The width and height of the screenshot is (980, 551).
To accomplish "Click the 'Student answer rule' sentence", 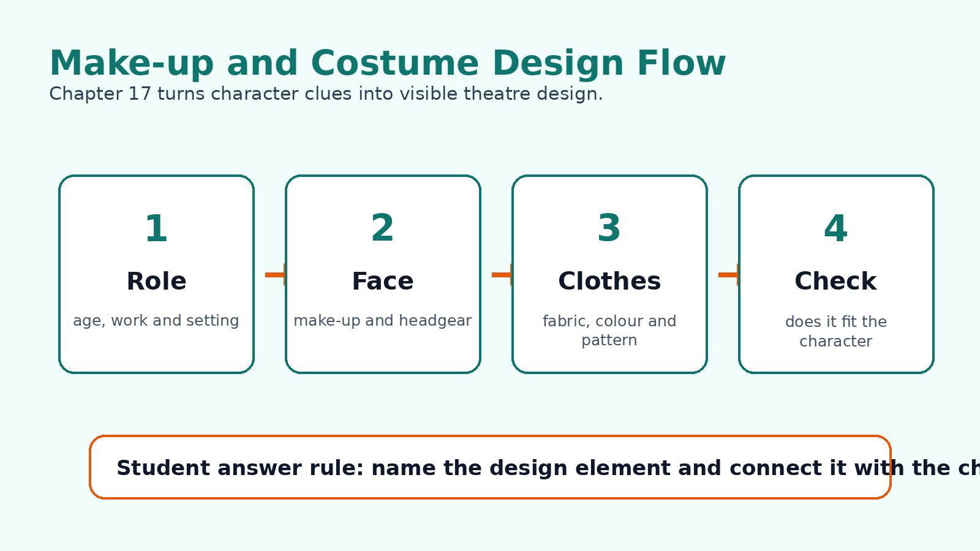I will pyautogui.click(x=548, y=468).
